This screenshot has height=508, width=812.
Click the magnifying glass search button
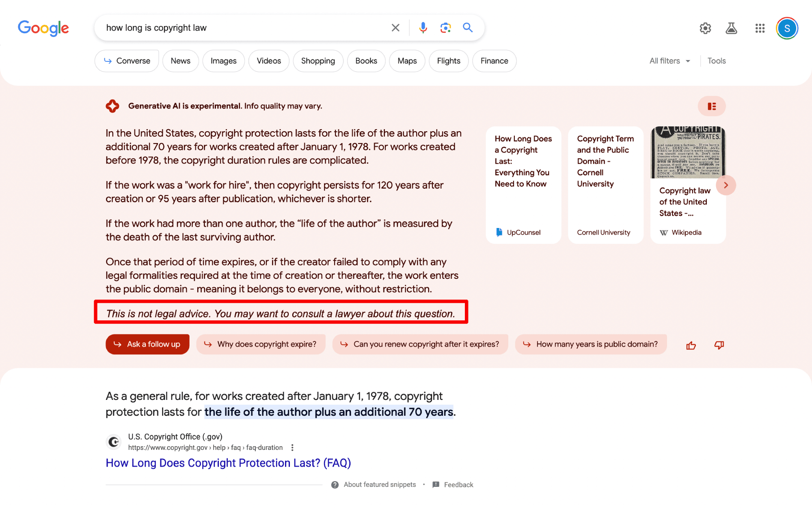(468, 28)
